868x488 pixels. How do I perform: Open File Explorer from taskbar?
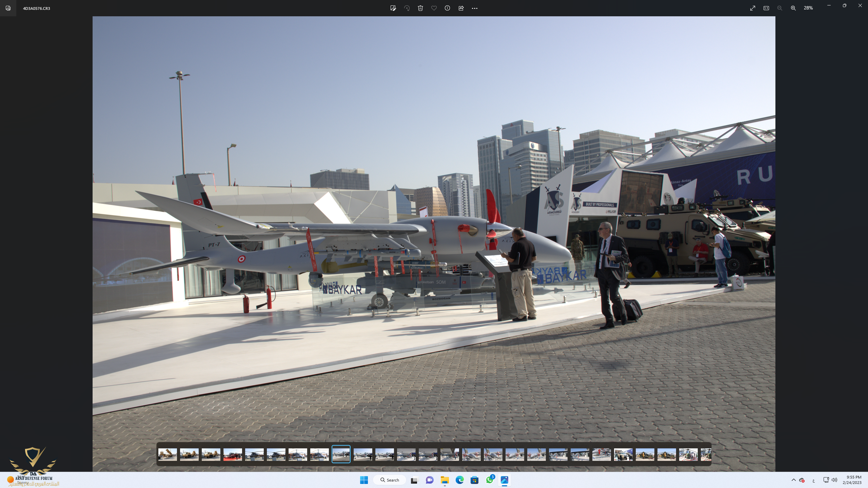[x=445, y=480]
